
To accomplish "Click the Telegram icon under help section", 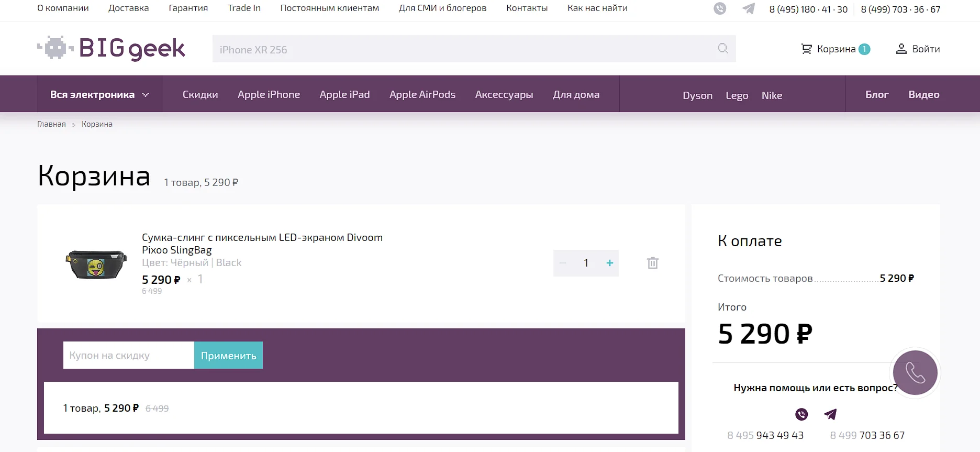I will click(830, 414).
